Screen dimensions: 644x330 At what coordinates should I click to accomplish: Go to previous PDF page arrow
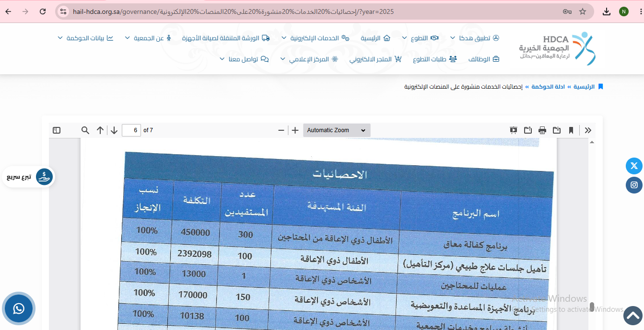pos(100,130)
